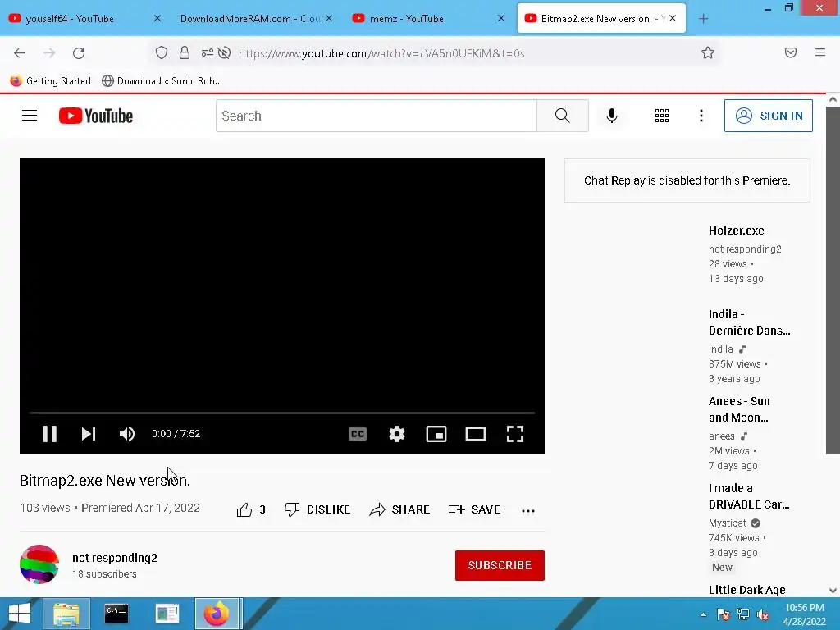Image resolution: width=840 pixels, height=630 pixels.
Task: Open Action Center flag in tray
Action: [723, 614]
